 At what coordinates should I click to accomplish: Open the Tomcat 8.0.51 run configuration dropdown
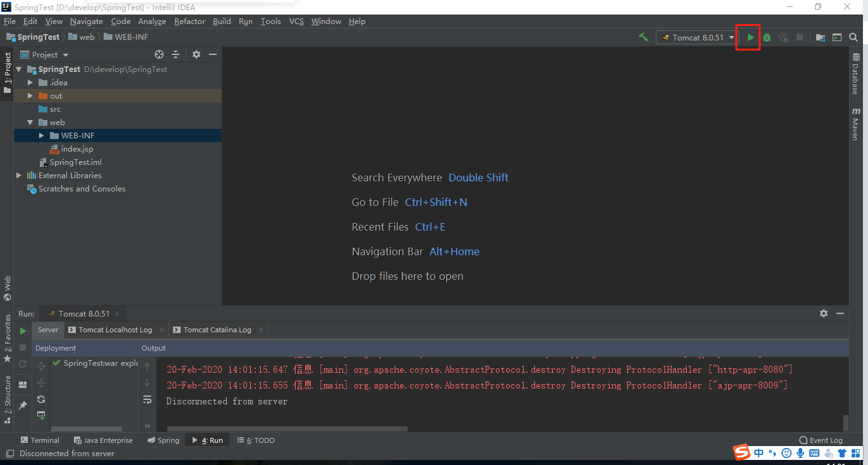tap(697, 37)
